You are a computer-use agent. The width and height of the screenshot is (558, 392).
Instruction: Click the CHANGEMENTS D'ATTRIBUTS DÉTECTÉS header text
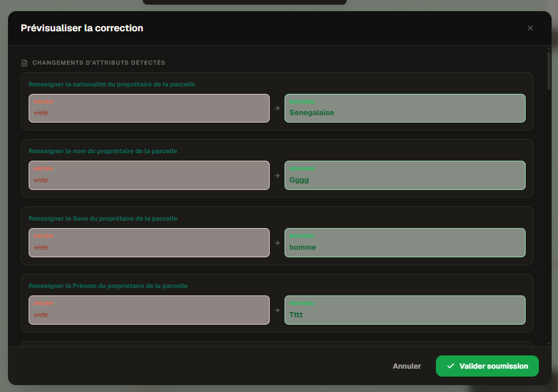99,63
